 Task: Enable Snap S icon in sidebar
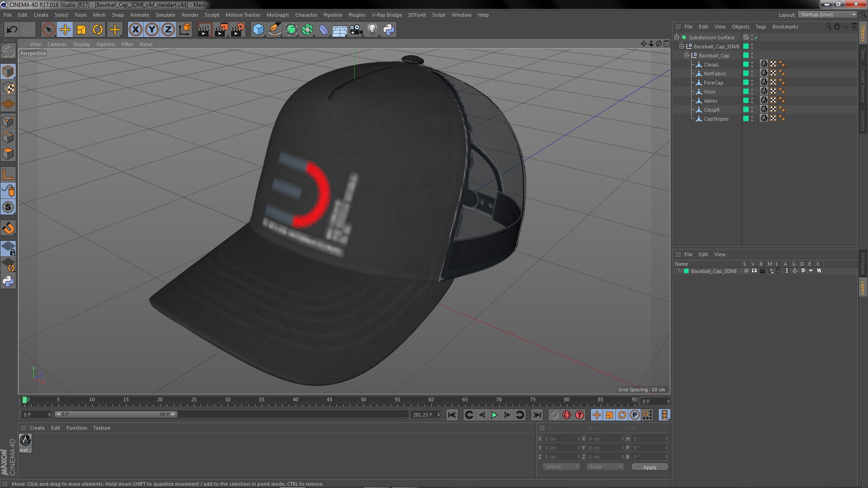coord(8,207)
